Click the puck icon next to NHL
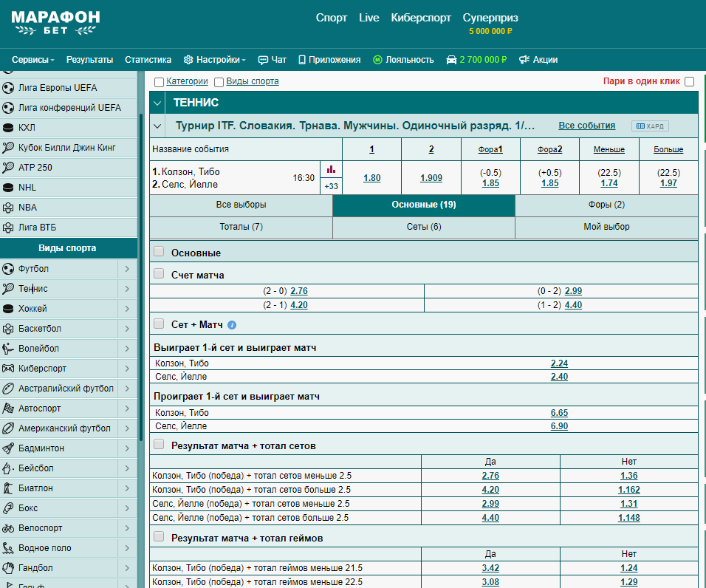 [8, 188]
